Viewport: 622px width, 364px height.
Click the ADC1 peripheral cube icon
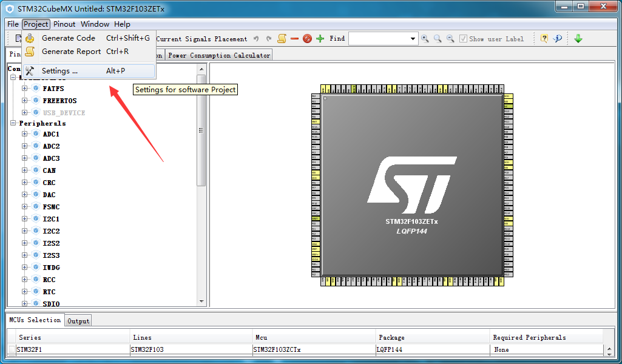(x=36, y=133)
